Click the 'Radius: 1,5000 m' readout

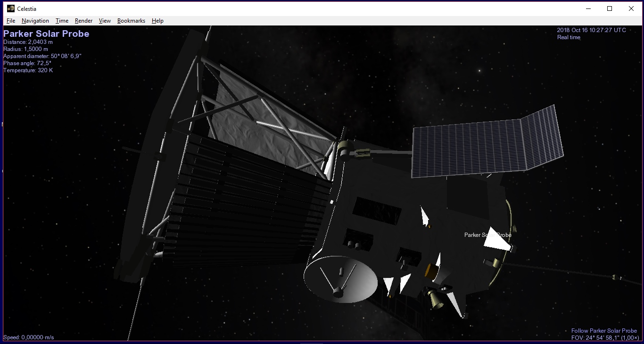[25, 49]
